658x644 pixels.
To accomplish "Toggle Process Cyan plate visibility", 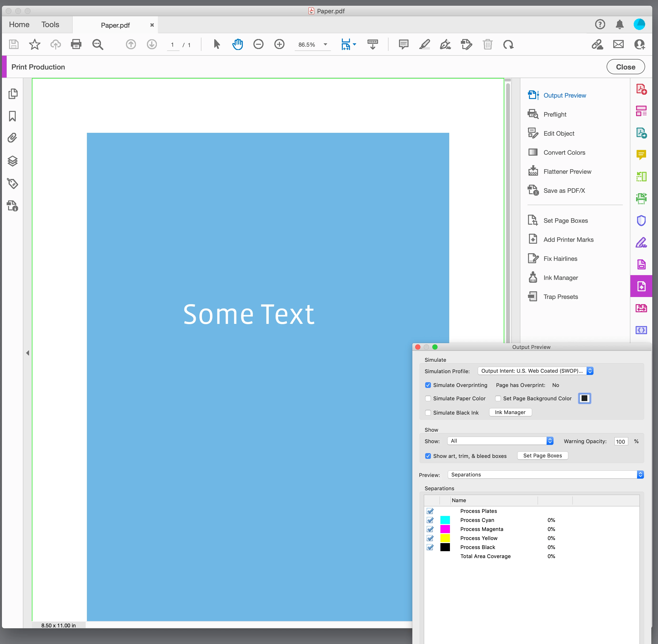I will click(x=430, y=520).
